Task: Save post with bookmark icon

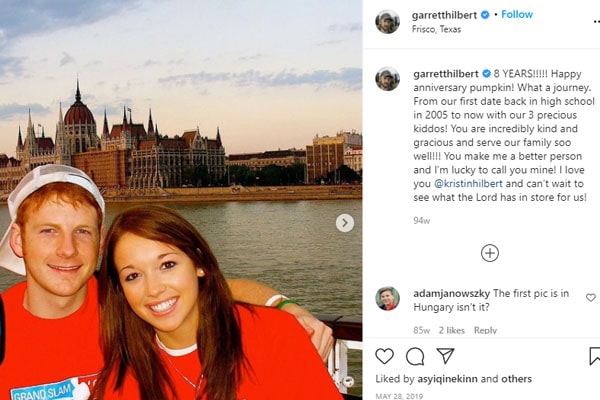Action: pyautogui.click(x=594, y=356)
